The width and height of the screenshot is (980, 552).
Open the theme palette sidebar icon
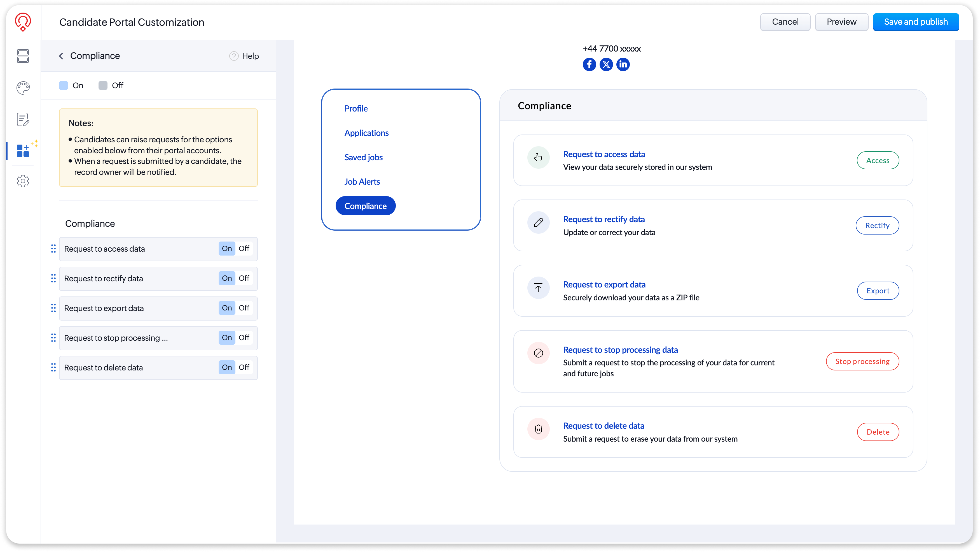[x=23, y=88]
